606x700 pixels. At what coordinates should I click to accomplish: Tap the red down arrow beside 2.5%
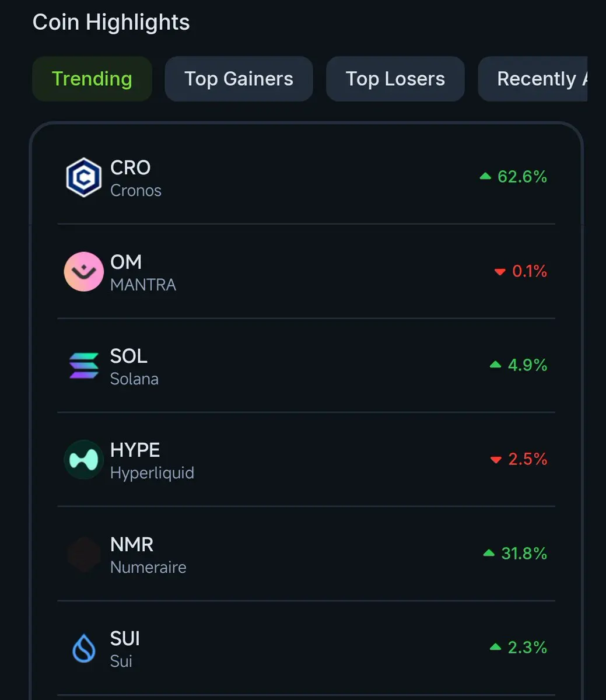[x=496, y=460]
